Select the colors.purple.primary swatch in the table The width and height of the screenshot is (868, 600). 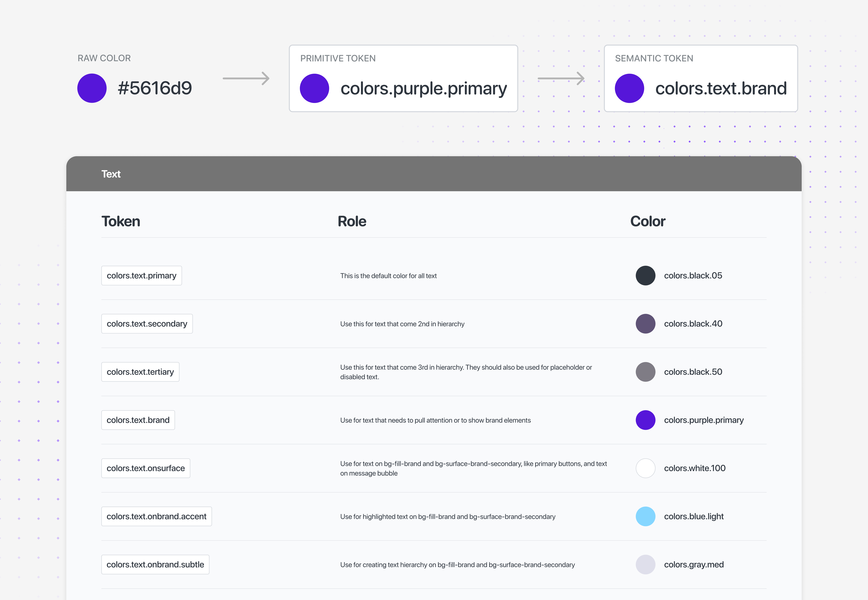point(645,420)
